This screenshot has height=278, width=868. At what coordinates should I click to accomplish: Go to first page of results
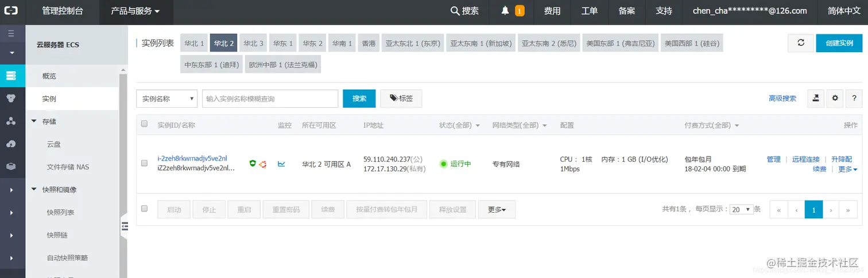[x=778, y=210]
